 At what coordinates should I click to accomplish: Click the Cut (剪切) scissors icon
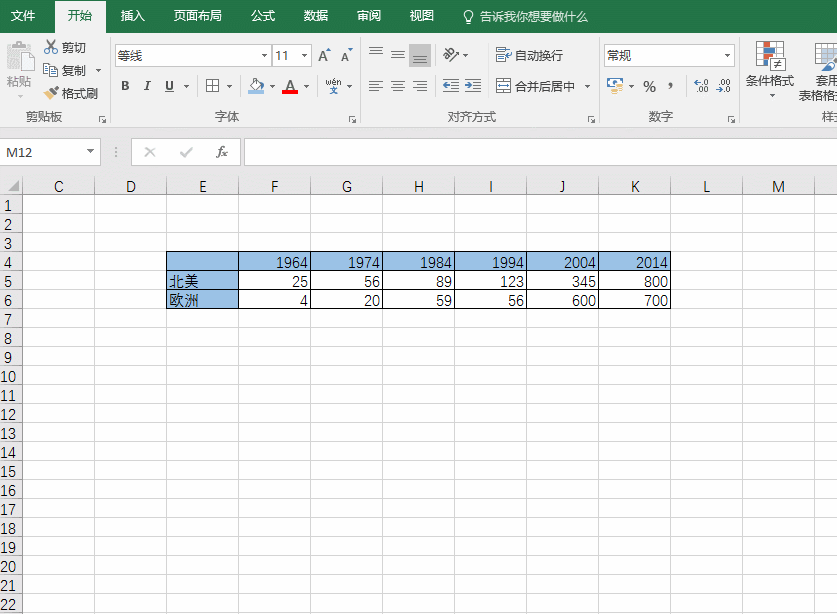[52, 47]
